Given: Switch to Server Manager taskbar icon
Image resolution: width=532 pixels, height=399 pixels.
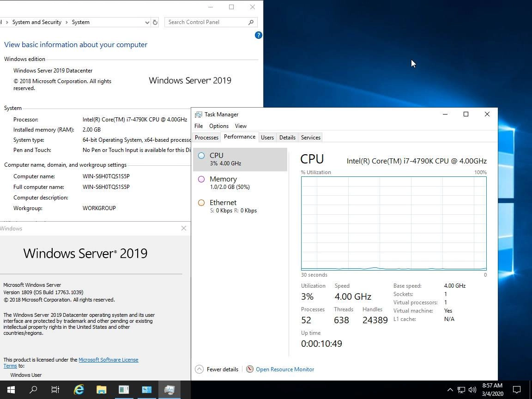Looking at the screenshot, I should (x=124, y=389).
